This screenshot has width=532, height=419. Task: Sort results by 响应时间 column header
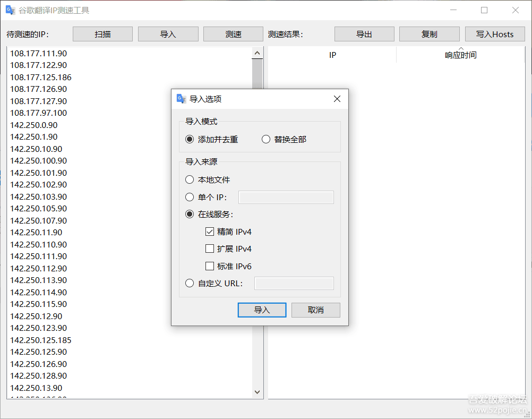pyautogui.click(x=460, y=55)
